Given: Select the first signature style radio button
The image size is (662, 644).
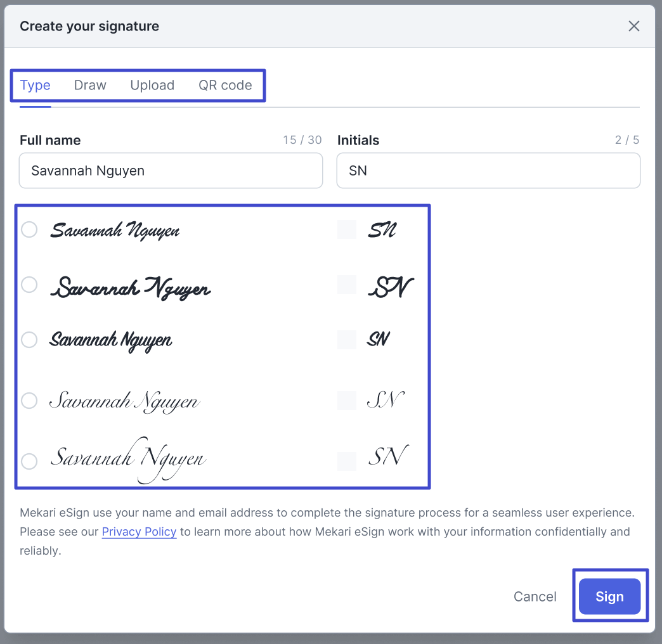Looking at the screenshot, I should 29,229.
